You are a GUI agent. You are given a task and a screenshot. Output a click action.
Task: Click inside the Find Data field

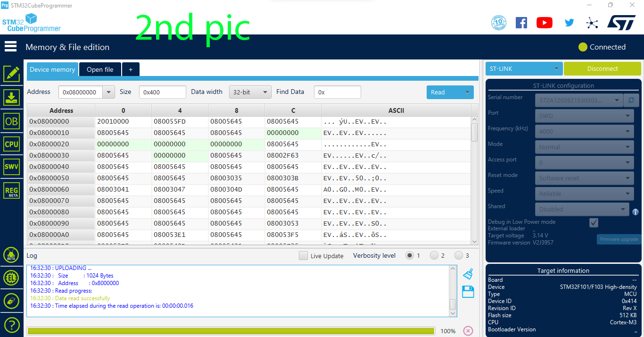337,92
